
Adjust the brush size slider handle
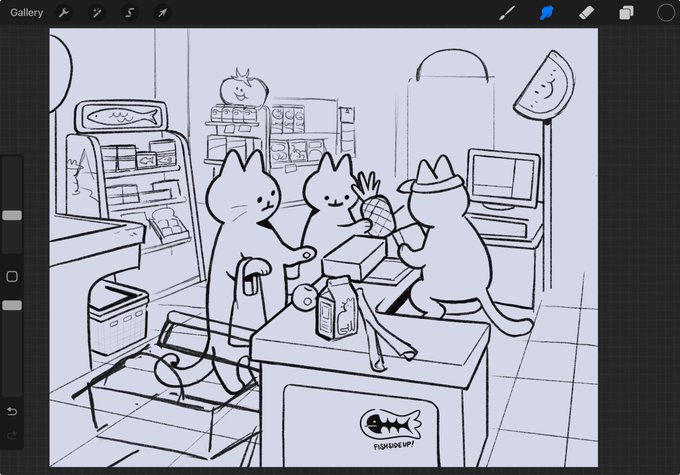click(x=12, y=216)
